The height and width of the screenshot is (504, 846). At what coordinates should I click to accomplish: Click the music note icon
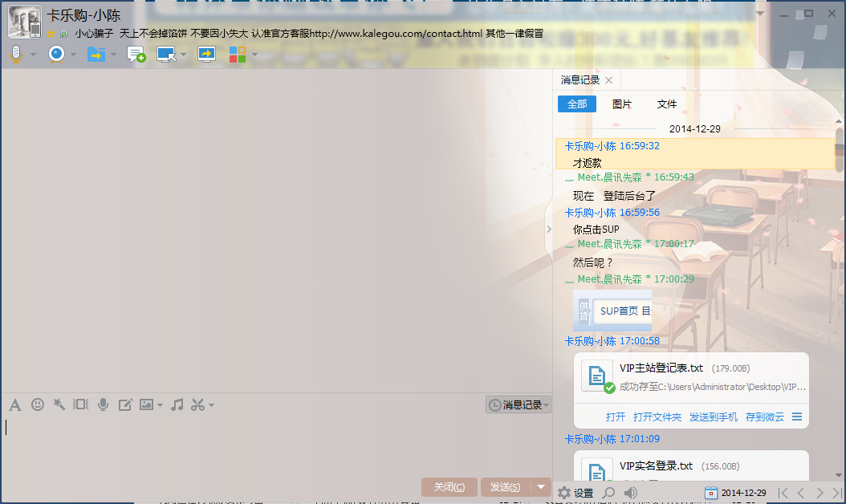coord(177,404)
